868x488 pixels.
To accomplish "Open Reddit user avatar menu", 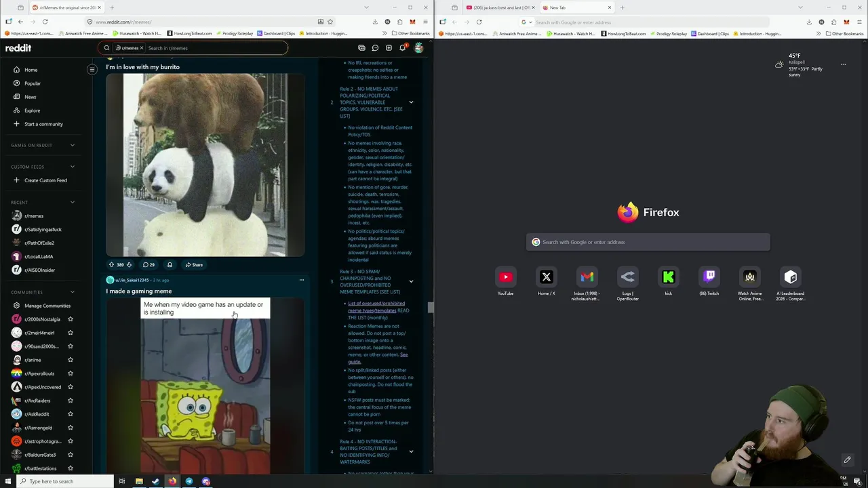I will click(418, 48).
